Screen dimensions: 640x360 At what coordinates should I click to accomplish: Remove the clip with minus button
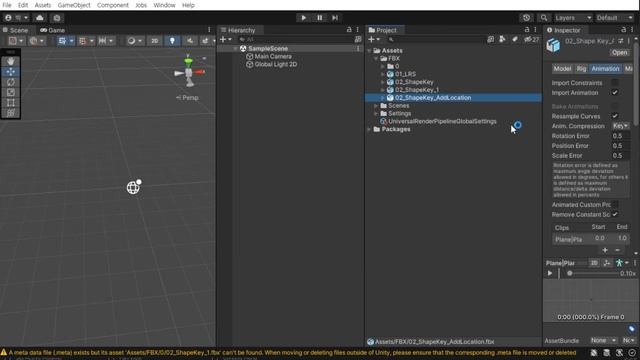(617, 250)
